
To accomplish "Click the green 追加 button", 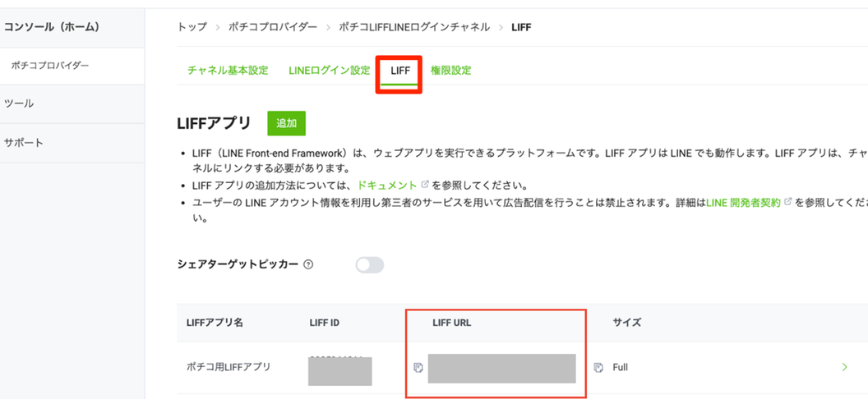I will 286,123.
